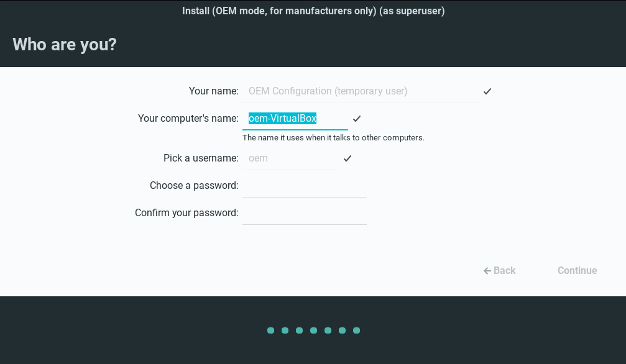This screenshot has height=364, width=626.
Task: Click the "Who are you?" heading
Action: click(65, 45)
